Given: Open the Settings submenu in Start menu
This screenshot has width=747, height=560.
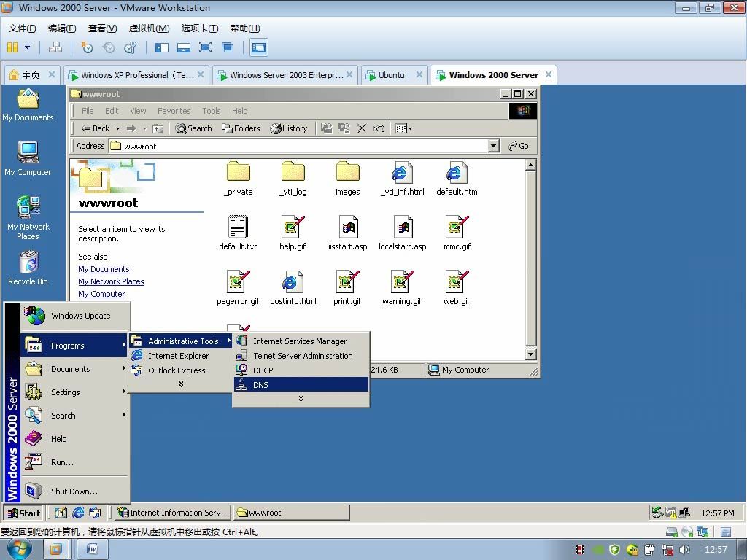Looking at the screenshot, I should [x=75, y=392].
